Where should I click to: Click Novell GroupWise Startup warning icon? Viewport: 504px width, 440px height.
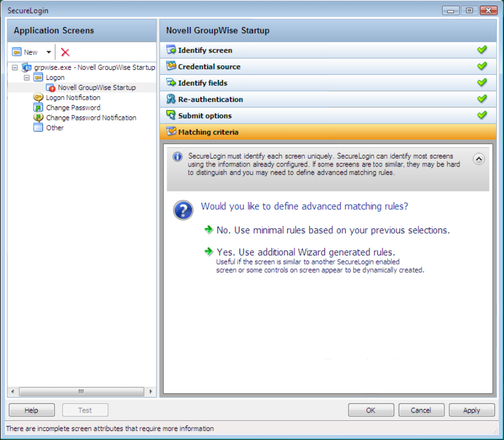tap(51, 87)
